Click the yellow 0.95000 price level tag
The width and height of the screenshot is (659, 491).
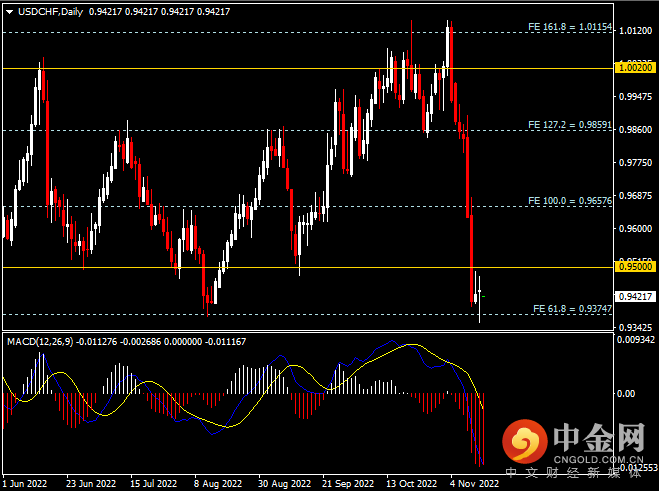point(635,266)
